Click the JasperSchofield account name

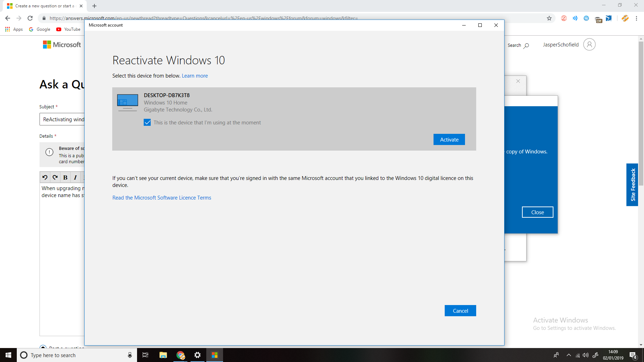tap(560, 45)
